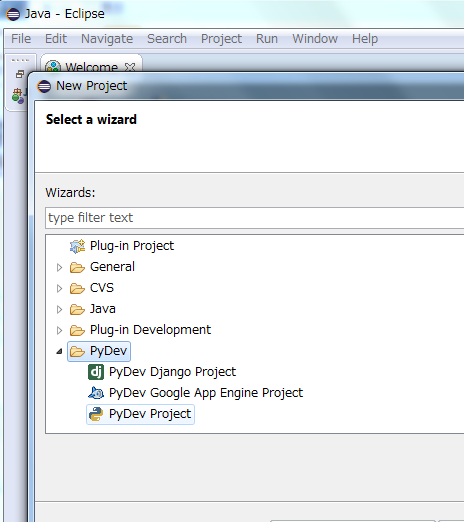
Task: Click the Eclipse logo in main title bar
Action: point(13,14)
